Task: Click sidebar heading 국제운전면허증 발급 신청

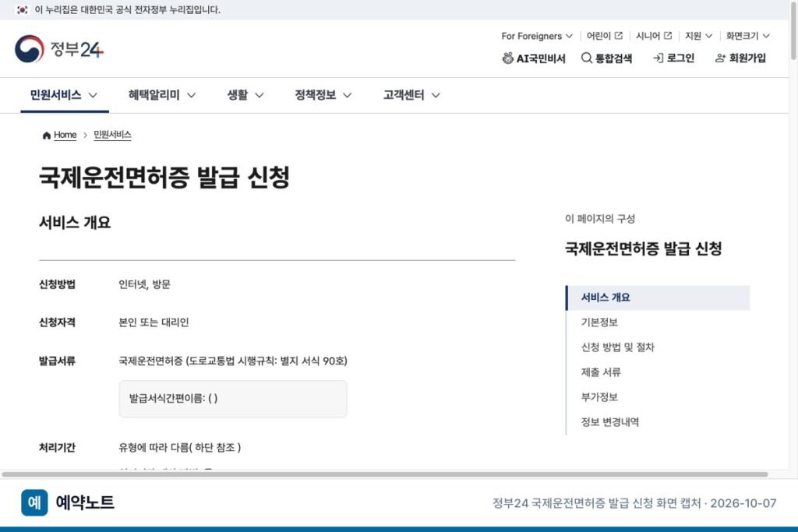Action: [x=643, y=248]
